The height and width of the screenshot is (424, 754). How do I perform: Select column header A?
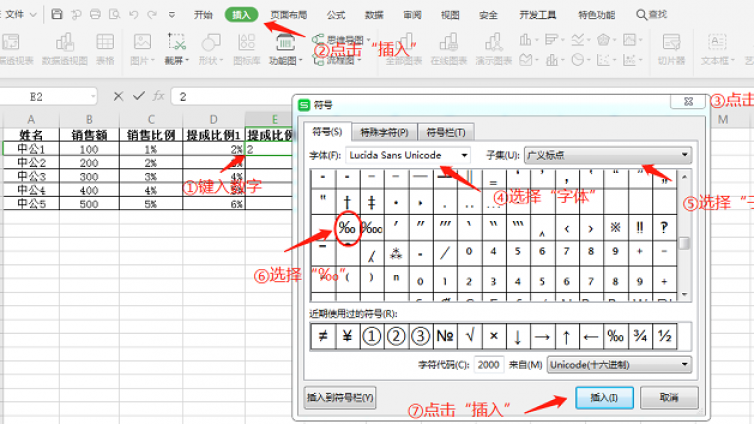(31, 120)
